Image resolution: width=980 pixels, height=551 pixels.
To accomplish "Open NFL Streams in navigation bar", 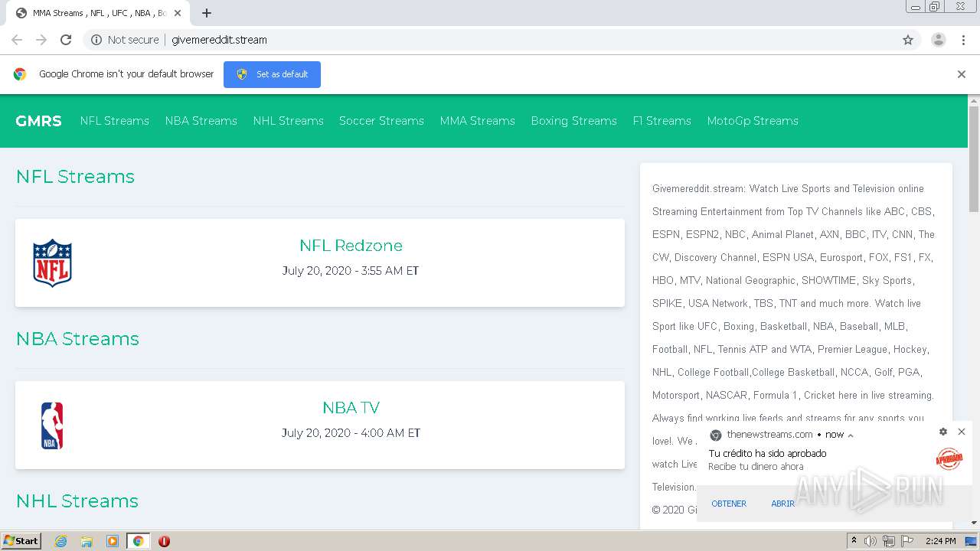I will click(x=115, y=121).
